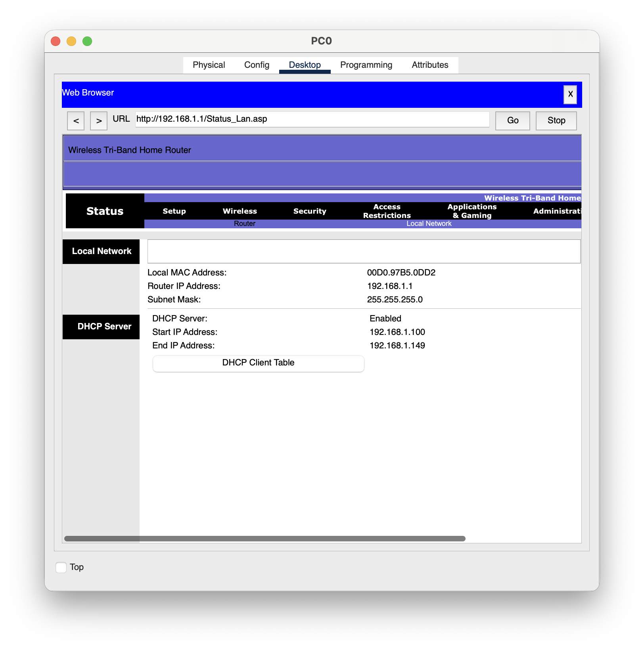Image resolution: width=644 pixels, height=650 pixels.
Task: Open the DHCP Client Table
Action: click(x=258, y=363)
